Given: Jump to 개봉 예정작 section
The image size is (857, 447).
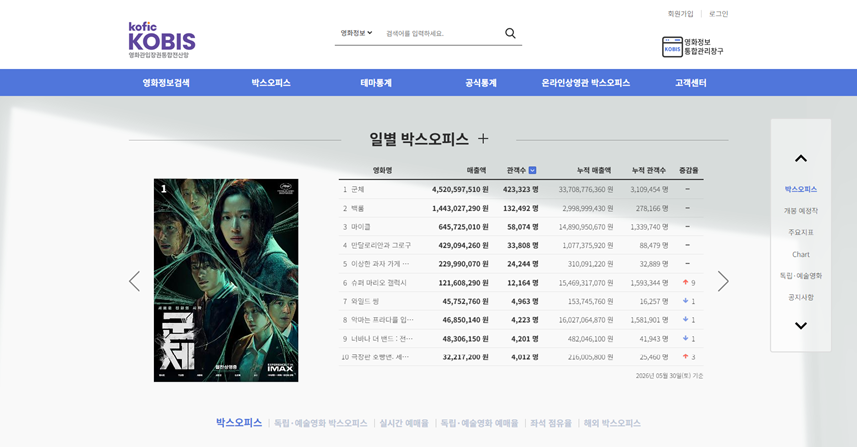Looking at the screenshot, I should tap(801, 210).
